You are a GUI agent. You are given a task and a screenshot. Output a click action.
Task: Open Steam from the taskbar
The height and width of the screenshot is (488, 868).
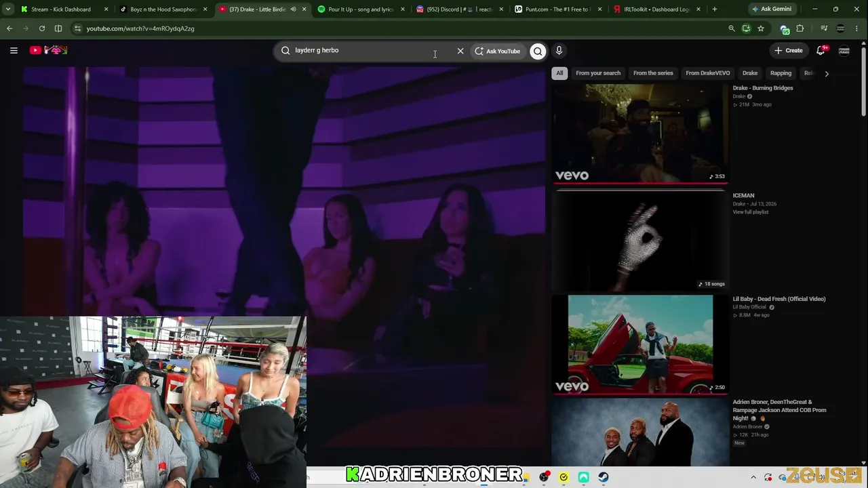coord(603,477)
